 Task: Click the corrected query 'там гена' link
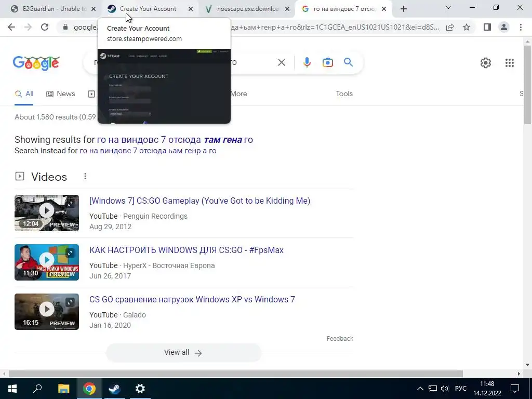click(222, 140)
